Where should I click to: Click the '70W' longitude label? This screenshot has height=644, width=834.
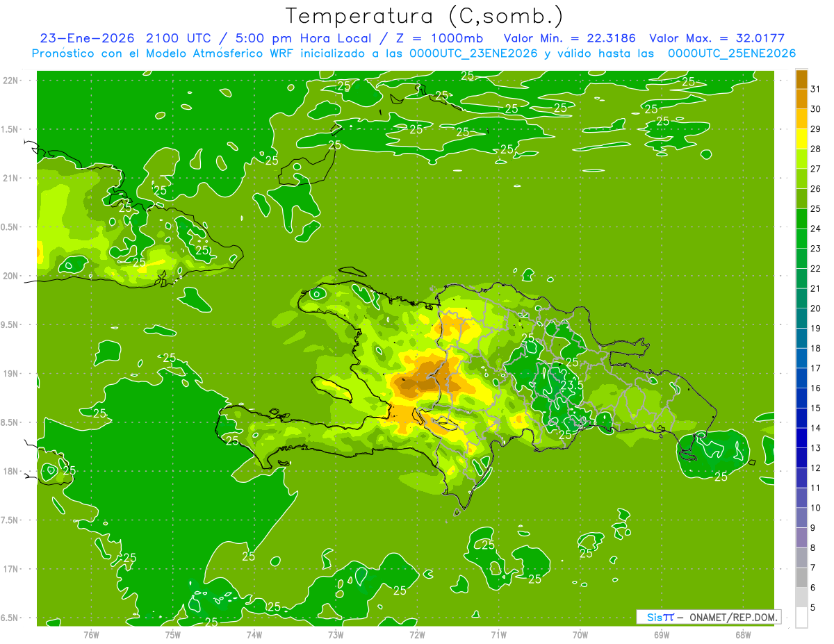point(580,634)
